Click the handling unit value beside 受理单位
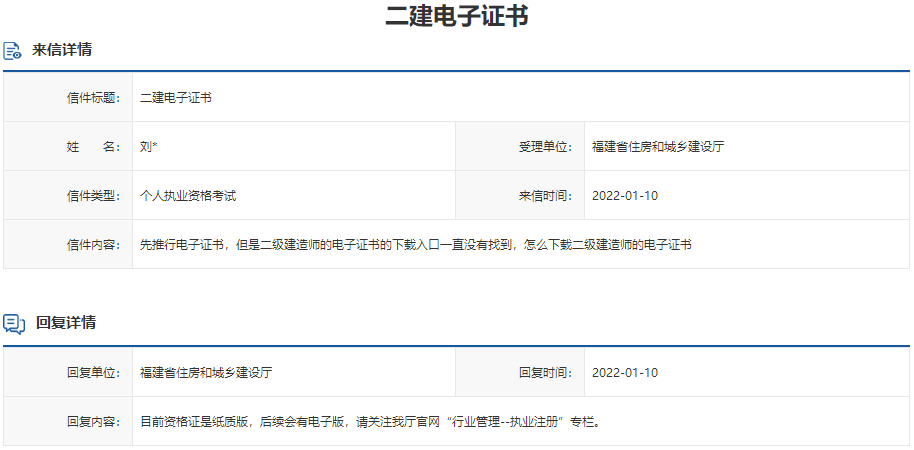This screenshot has height=450, width=914. pos(657,147)
